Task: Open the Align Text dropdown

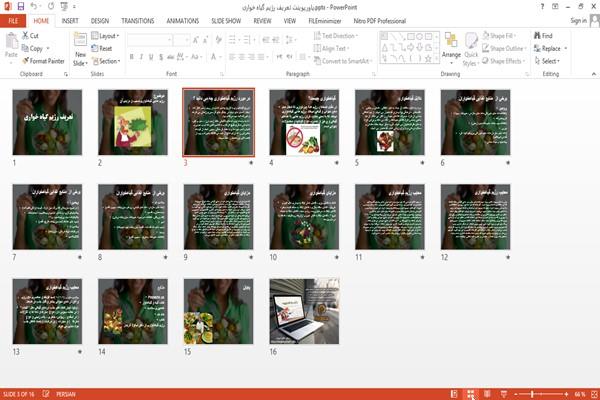Action: (331, 48)
